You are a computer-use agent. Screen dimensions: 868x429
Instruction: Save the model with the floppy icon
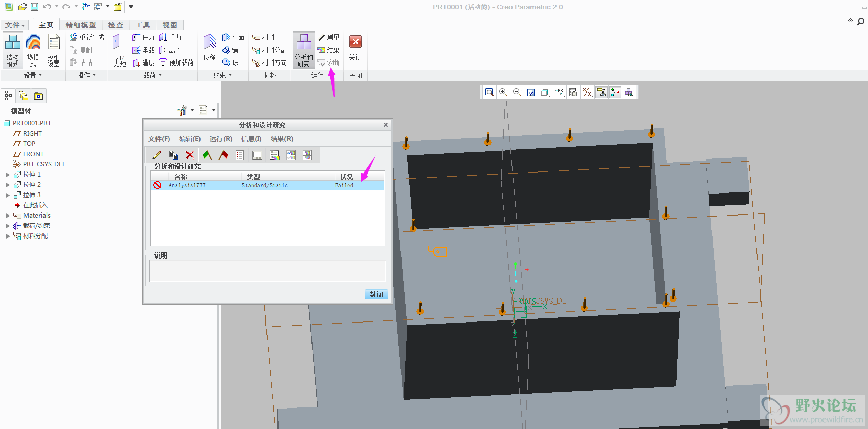[x=34, y=7]
